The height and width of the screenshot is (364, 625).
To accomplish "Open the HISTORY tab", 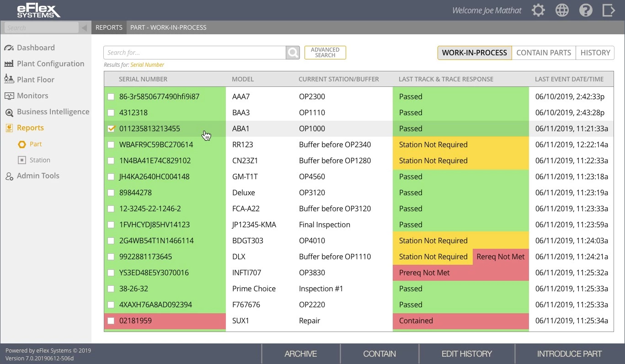I will [595, 53].
